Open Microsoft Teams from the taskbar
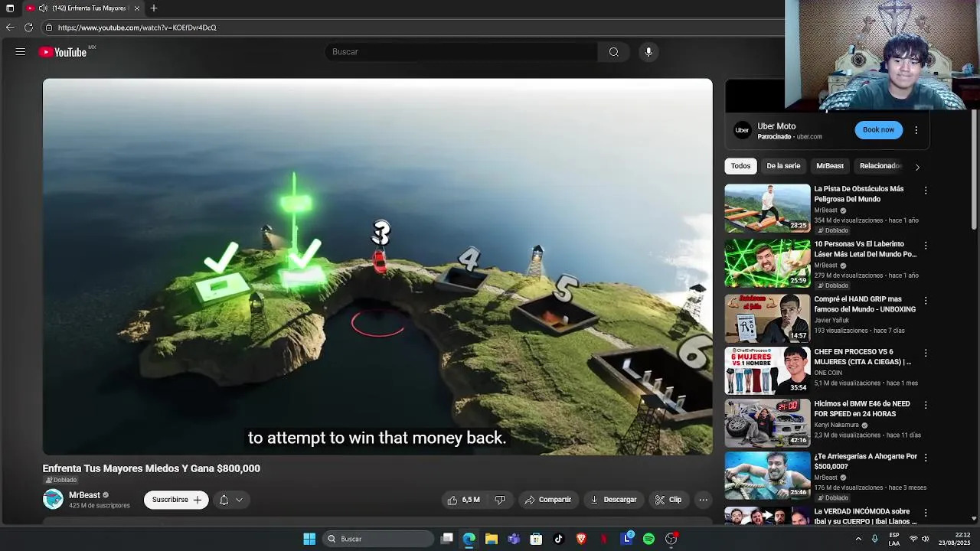 point(514,539)
